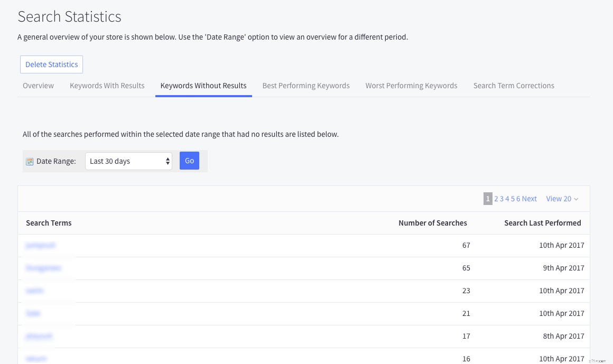Click the Go button to apply date range

pyautogui.click(x=189, y=161)
